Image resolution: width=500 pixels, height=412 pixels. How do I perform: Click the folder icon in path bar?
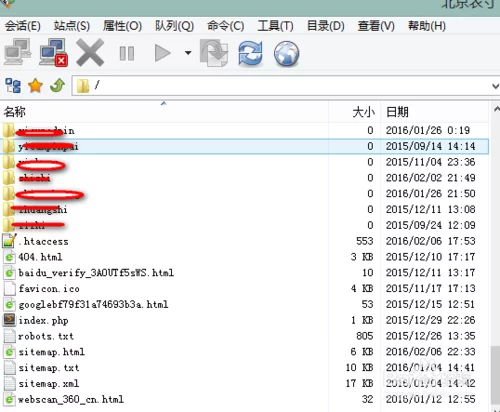point(83,86)
